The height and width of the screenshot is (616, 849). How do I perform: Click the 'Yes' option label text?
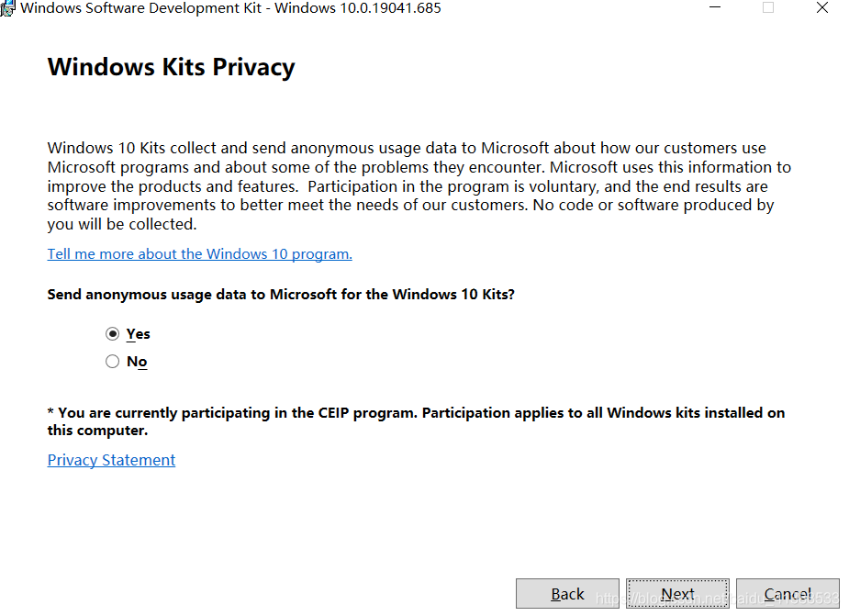tap(139, 334)
